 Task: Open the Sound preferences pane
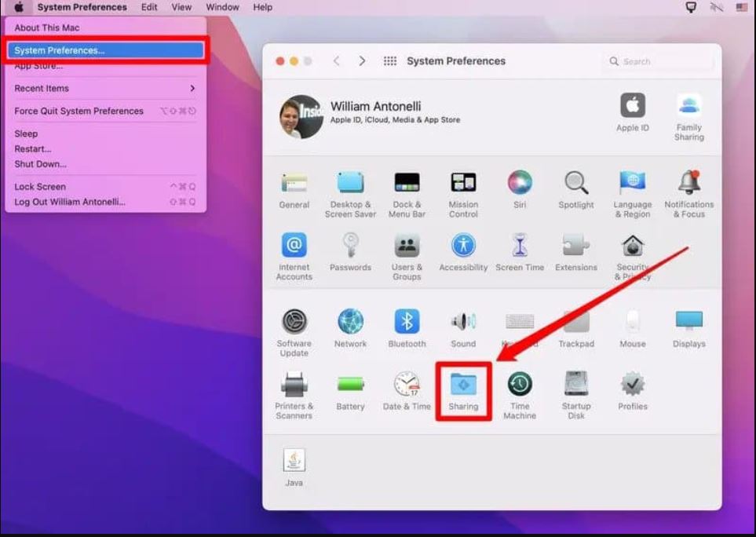pos(463,329)
